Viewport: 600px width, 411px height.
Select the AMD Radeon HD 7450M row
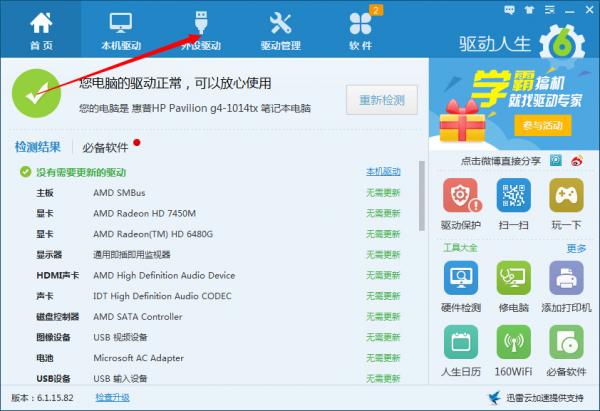218,214
